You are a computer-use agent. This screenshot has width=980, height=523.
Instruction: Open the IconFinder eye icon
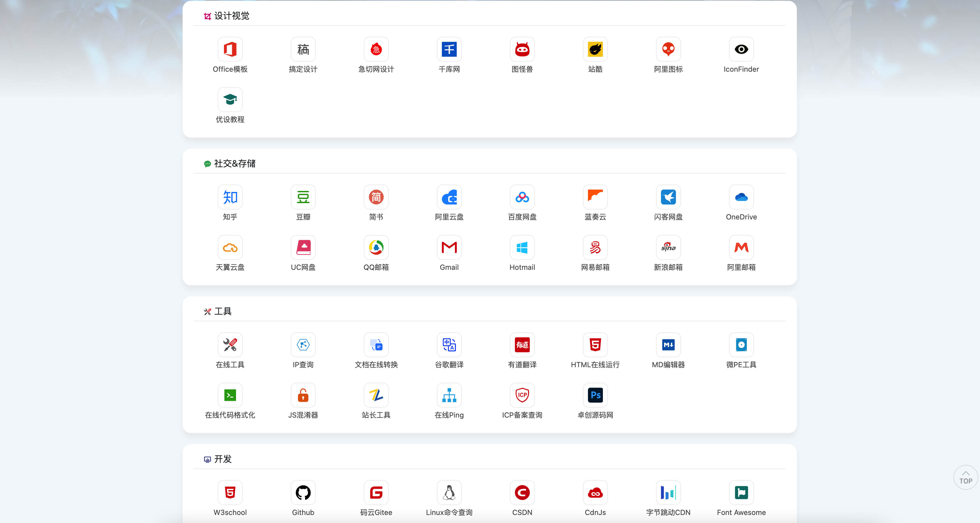click(x=741, y=49)
